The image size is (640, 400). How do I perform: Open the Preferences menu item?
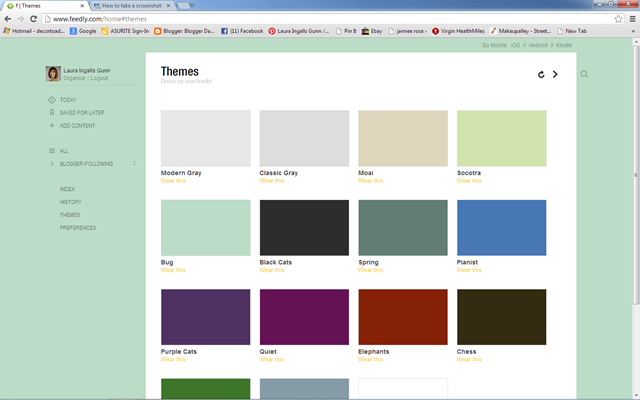click(78, 228)
